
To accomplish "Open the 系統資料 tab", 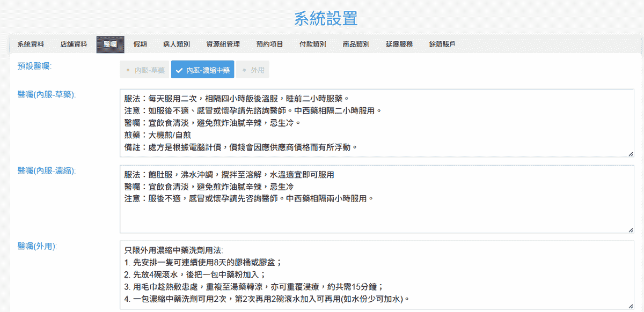I will click(x=31, y=44).
